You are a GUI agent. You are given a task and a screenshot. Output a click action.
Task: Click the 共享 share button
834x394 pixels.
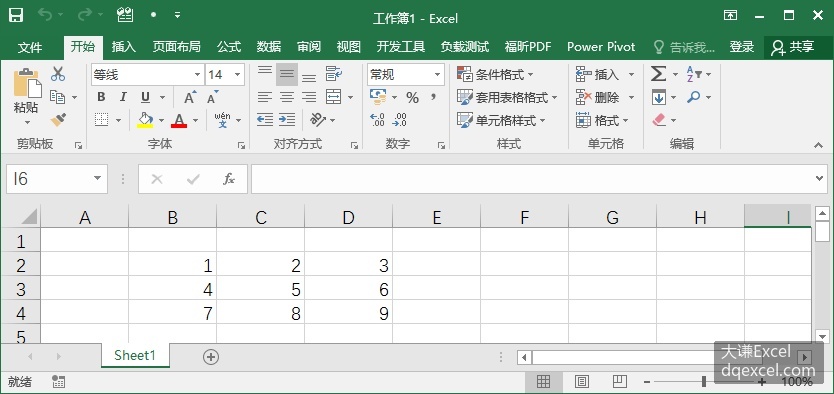point(793,47)
